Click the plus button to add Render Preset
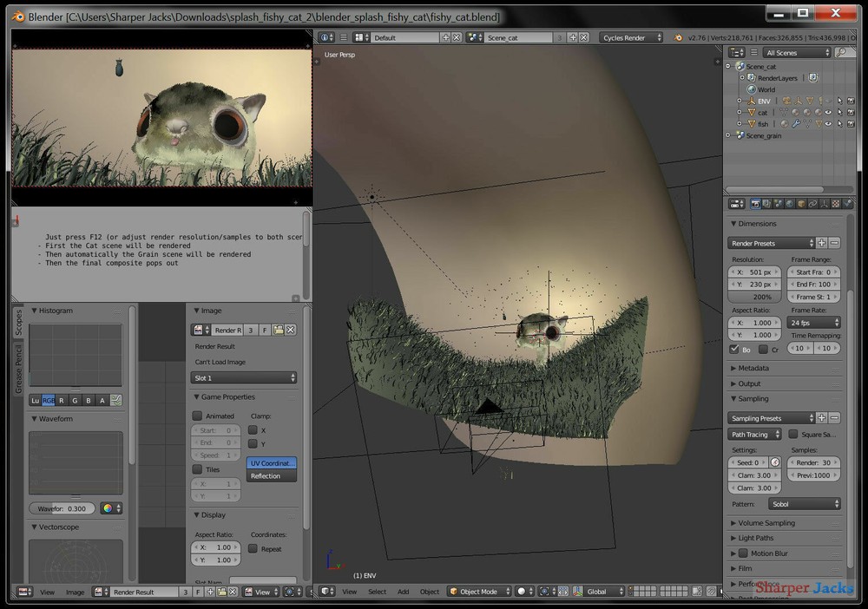The image size is (868, 609). pyautogui.click(x=822, y=243)
